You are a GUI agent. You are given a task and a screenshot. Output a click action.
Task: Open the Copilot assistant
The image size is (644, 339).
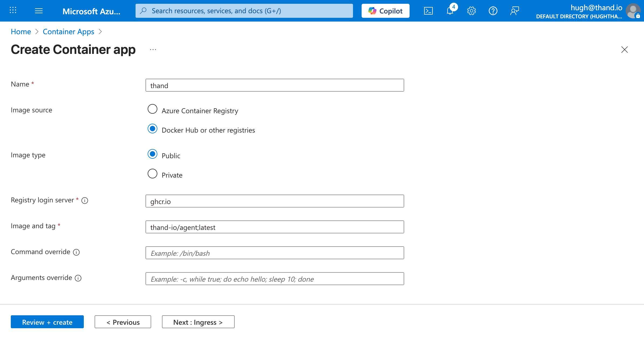tap(385, 11)
